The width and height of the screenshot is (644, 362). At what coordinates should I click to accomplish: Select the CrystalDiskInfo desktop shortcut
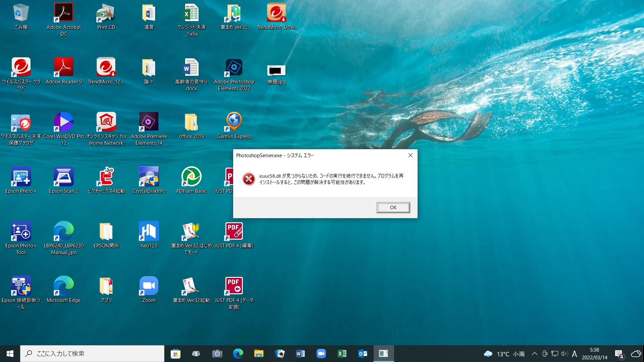149,176
